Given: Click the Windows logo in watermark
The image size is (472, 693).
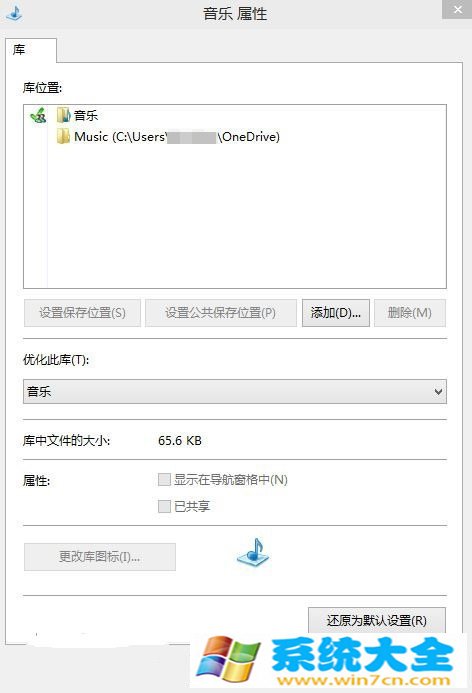Looking at the screenshot, I should tap(228, 659).
